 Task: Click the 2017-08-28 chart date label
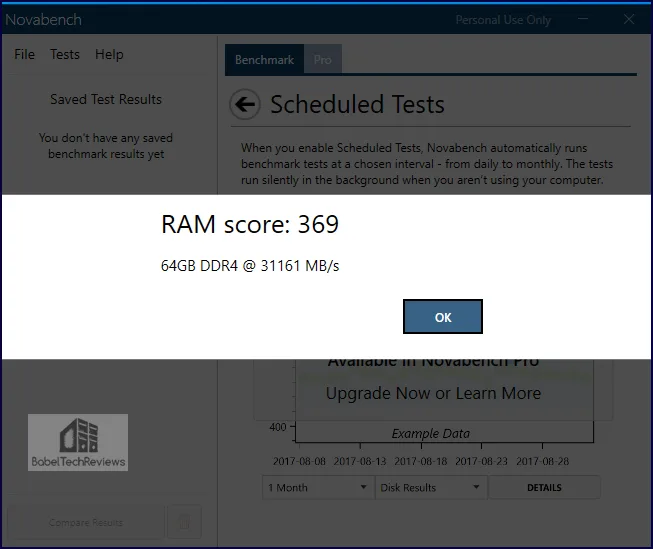point(542,461)
